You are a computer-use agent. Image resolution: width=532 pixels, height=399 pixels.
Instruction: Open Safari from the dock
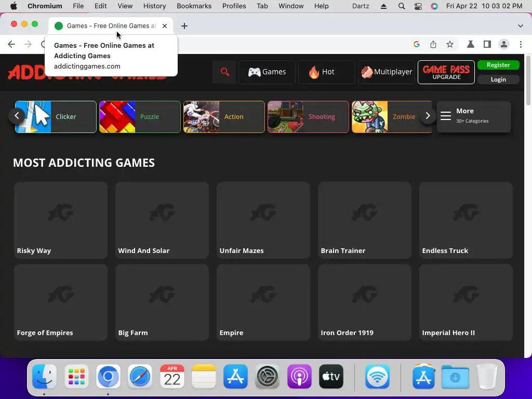pyautogui.click(x=140, y=377)
